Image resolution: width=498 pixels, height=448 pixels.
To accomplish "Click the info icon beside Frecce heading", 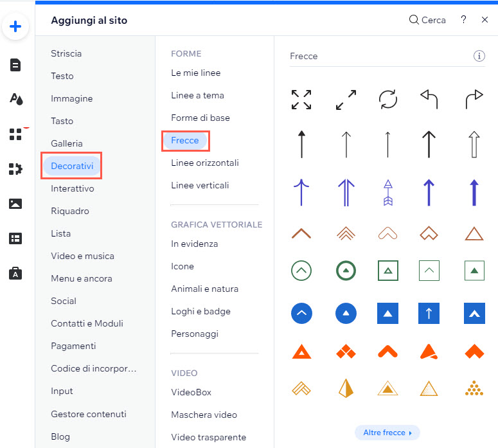I will coord(479,56).
